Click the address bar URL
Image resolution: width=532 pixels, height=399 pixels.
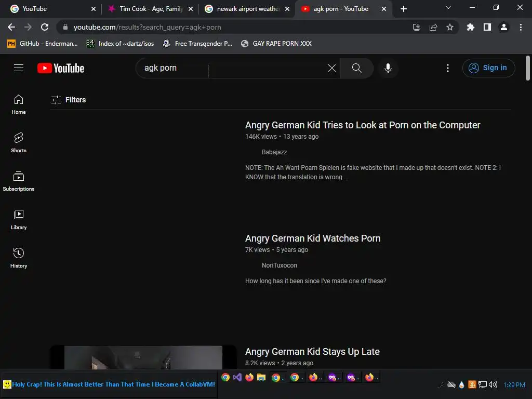[x=147, y=27]
